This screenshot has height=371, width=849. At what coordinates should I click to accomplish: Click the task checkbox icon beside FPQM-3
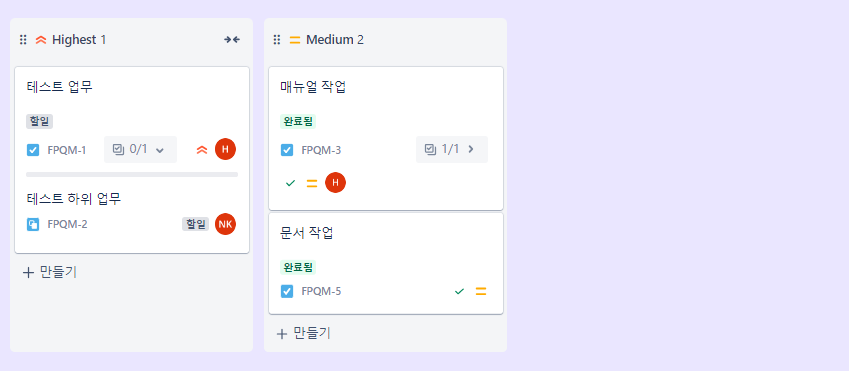click(x=287, y=150)
